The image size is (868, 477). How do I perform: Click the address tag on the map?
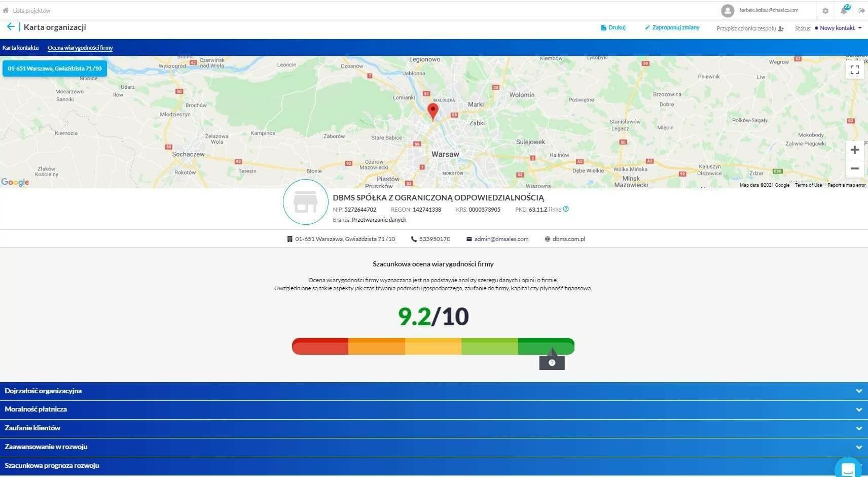click(55, 69)
